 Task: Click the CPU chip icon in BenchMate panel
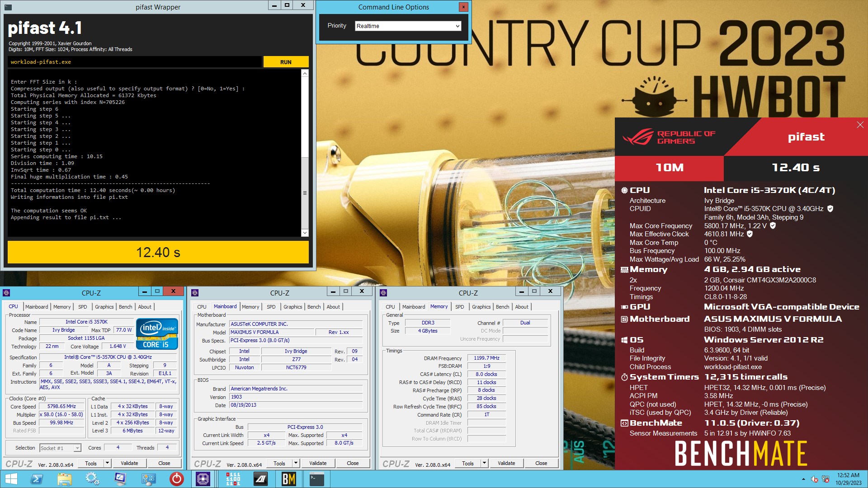(624, 190)
